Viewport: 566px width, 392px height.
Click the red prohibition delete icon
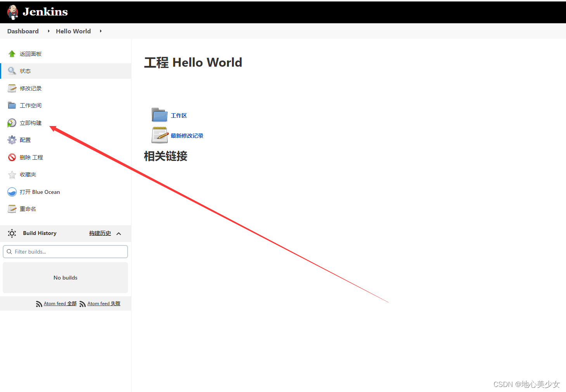12,157
